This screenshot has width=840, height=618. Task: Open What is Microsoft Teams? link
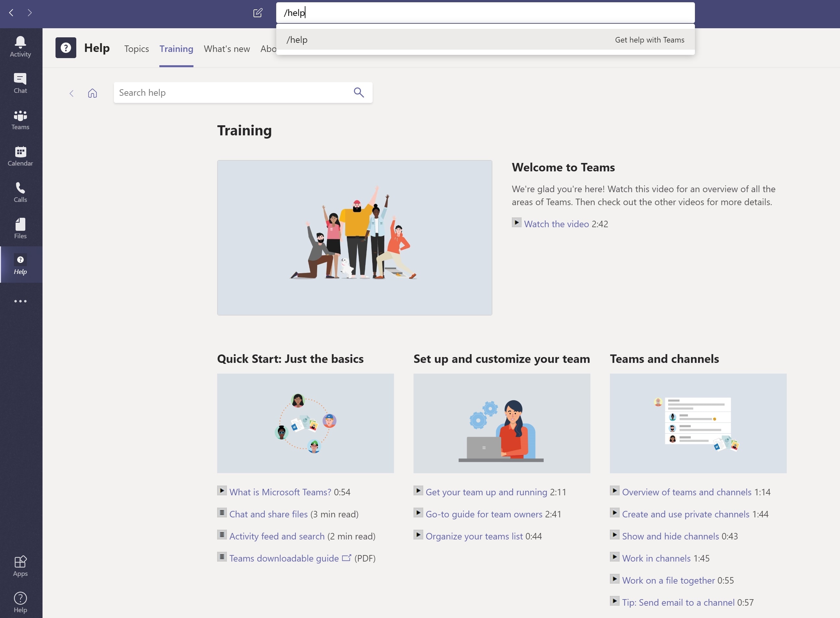[280, 492]
